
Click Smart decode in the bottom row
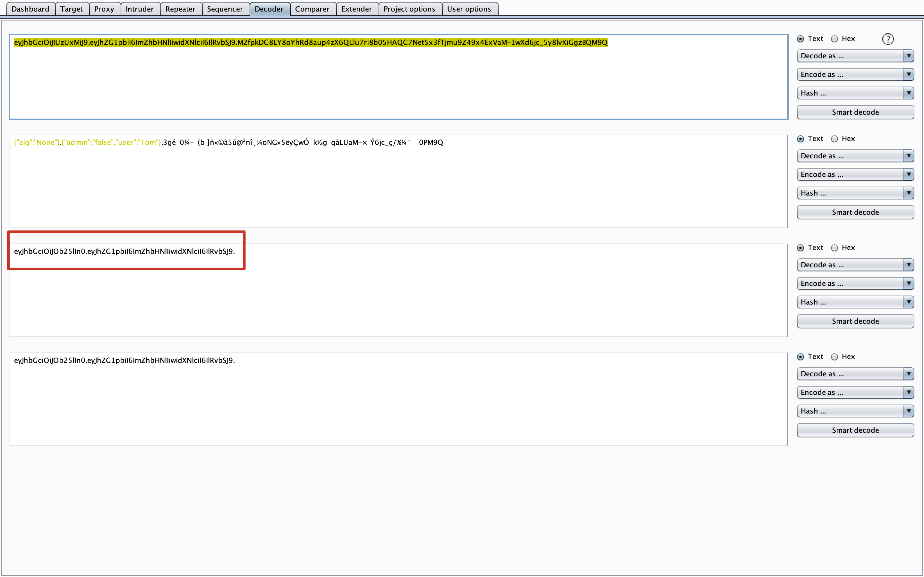pyautogui.click(x=855, y=430)
